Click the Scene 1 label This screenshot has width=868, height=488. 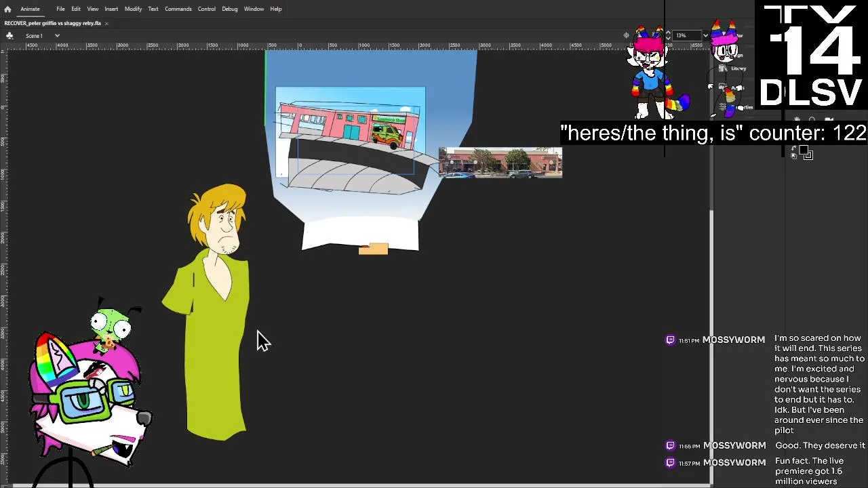[34, 35]
